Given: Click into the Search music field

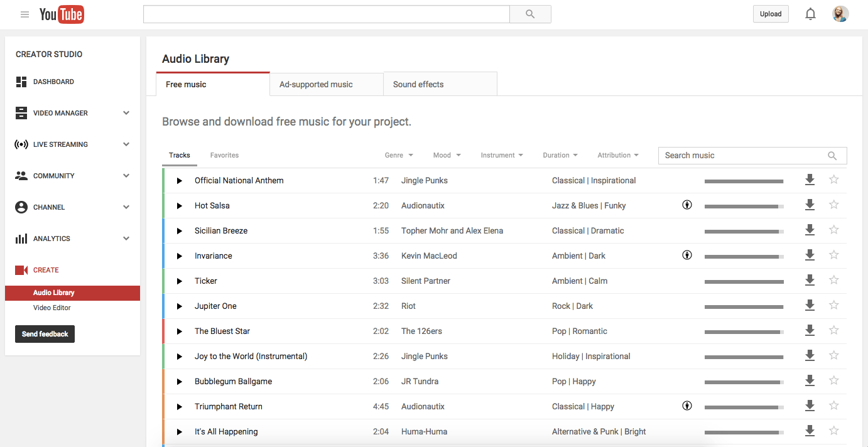Looking at the screenshot, I should point(752,156).
